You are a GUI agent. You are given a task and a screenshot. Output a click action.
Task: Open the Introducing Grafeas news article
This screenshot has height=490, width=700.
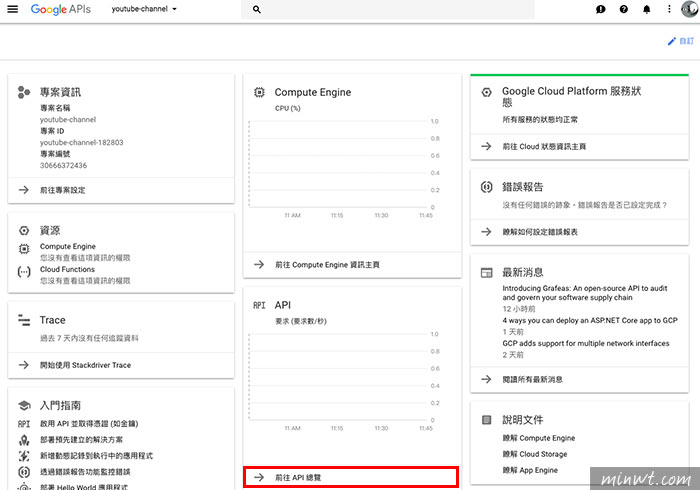(x=585, y=293)
